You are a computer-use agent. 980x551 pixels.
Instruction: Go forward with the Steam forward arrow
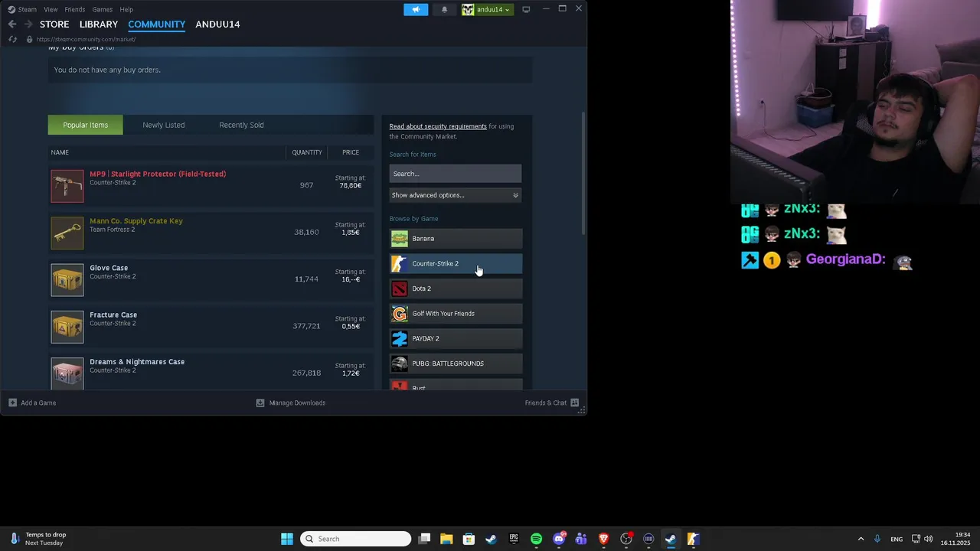[x=28, y=24]
